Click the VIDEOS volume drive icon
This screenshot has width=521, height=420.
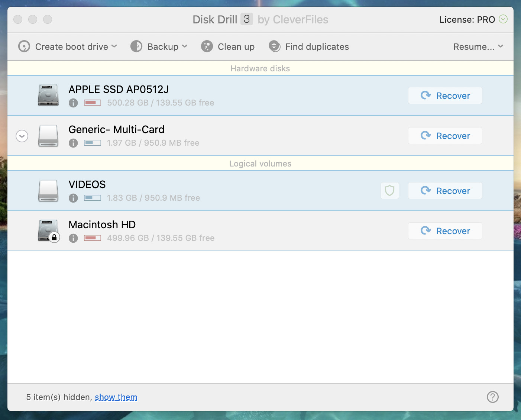pos(48,191)
